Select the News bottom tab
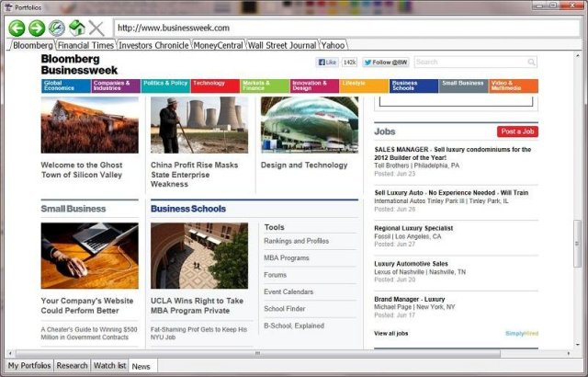Viewport: 588px width, 377px height. click(x=141, y=367)
